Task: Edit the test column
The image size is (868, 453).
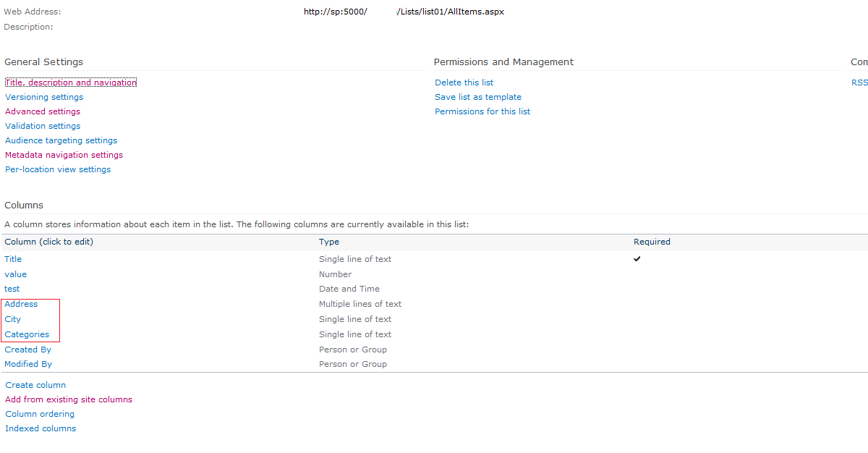Action: 12,289
